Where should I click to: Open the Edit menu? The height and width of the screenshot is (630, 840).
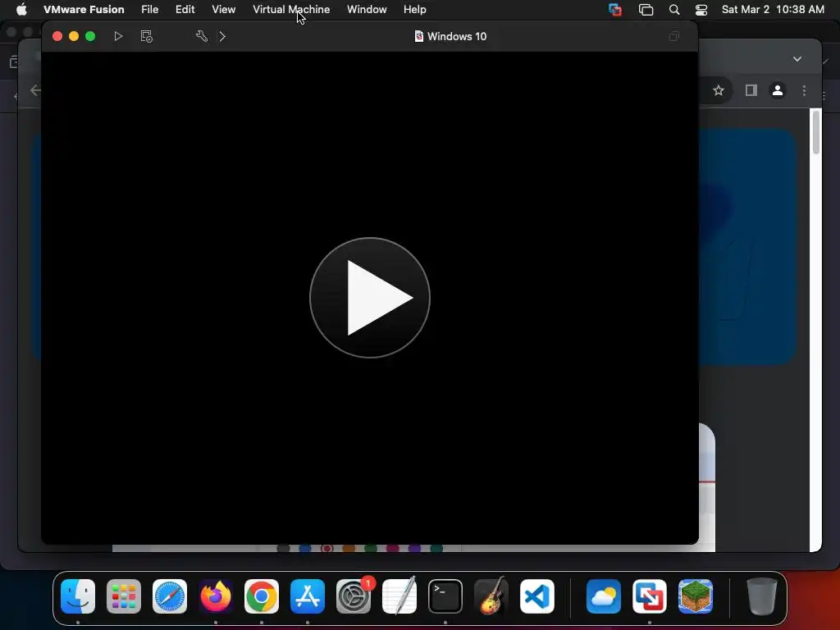pos(185,9)
